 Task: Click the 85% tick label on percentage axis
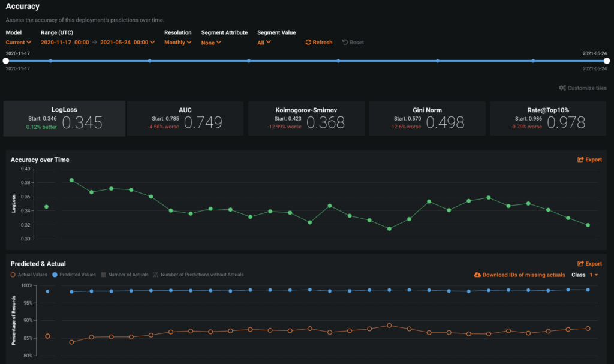[28, 338]
